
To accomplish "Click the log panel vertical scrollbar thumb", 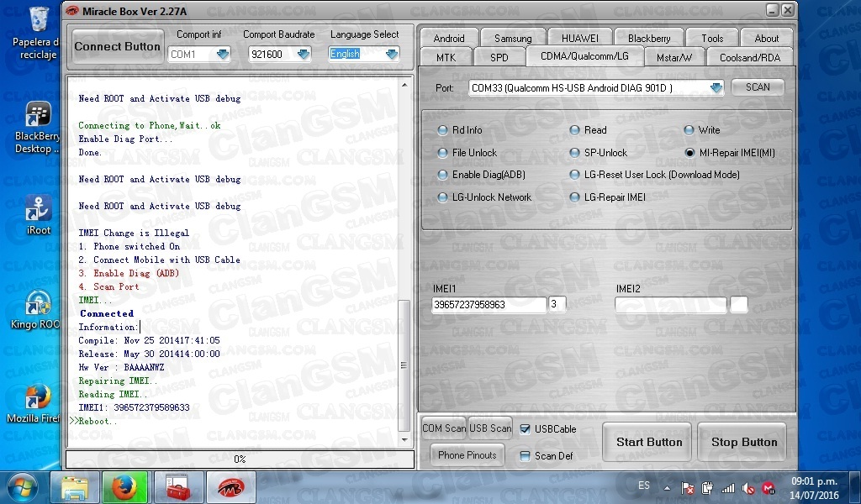I will point(404,365).
